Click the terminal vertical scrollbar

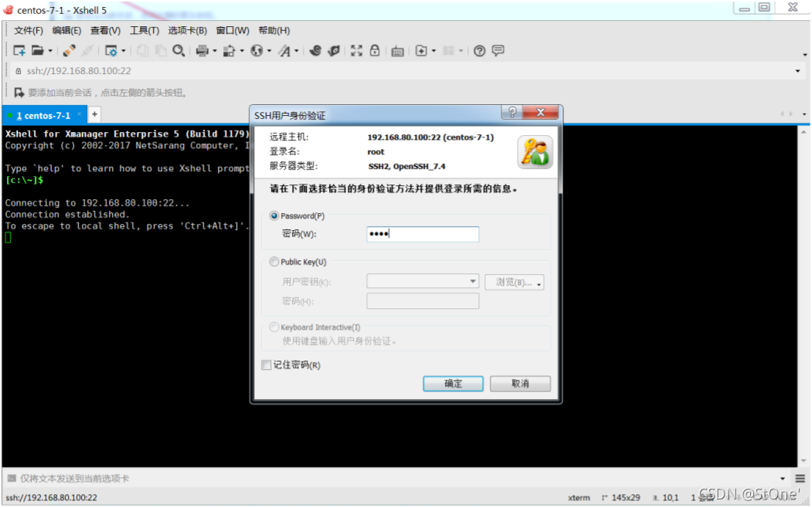pyautogui.click(x=804, y=296)
